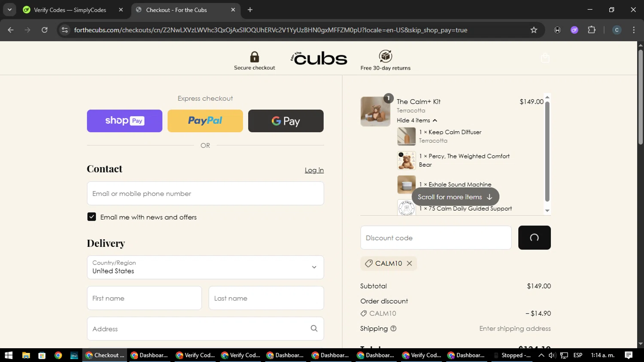This screenshot has width=644, height=362.
Task: Click the Shop Pay express checkout button
Action: [125, 121]
